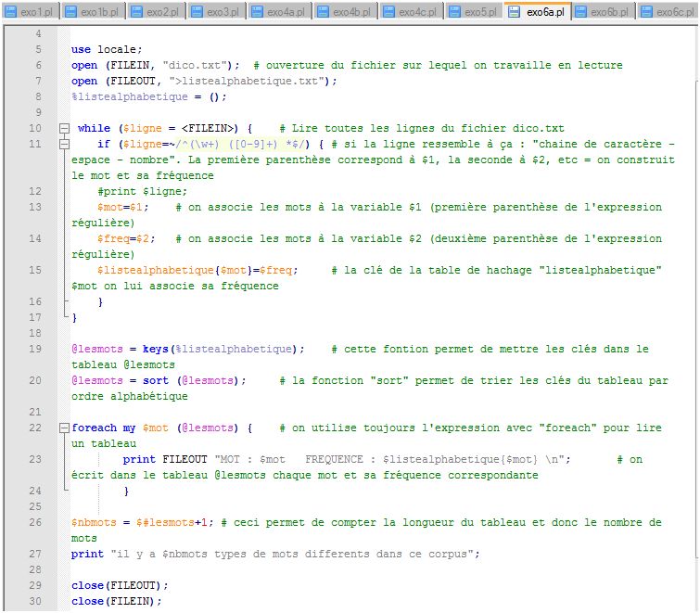This screenshot has height=613, width=700.
Task: Click the disk icon on exo5.pl tab
Action: click(454, 12)
